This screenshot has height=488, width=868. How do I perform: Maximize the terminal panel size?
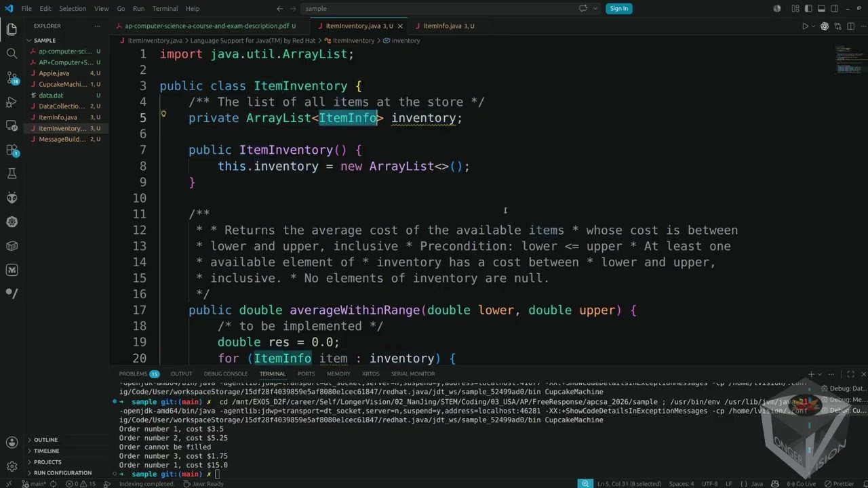pos(850,374)
